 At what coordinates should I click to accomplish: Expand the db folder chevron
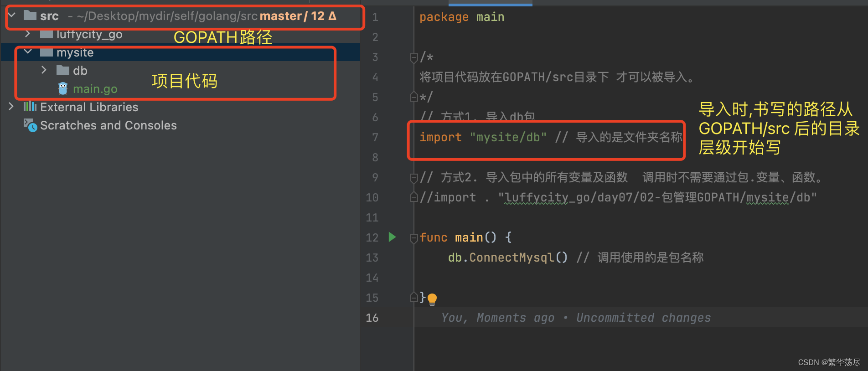pyautogui.click(x=44, y=70)
